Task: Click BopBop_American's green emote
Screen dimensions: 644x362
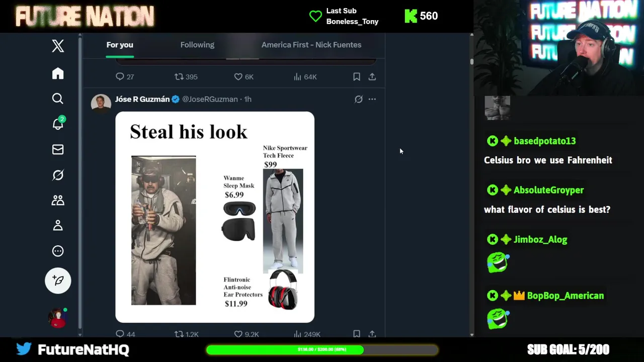Action: pos(498,319)
